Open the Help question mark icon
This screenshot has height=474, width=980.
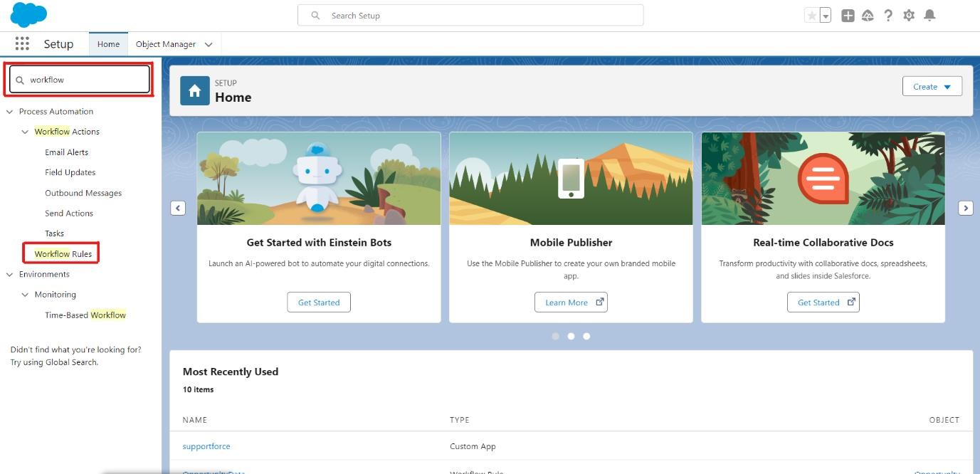[888, 16]
